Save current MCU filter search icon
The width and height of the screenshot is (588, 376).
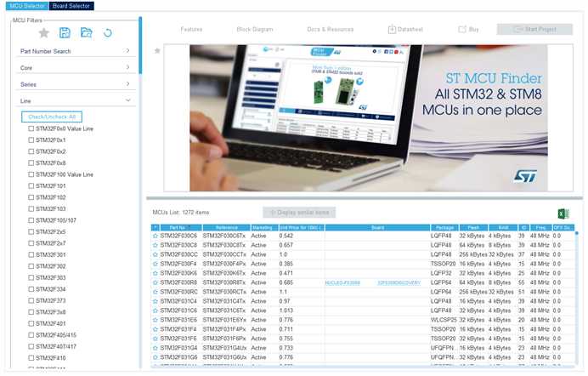coord(65,32)
